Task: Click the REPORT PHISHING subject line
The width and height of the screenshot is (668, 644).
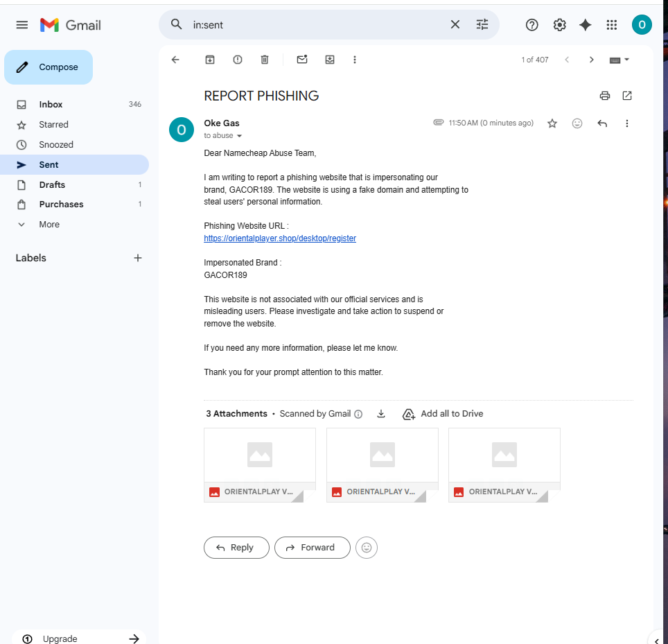Action: (261, 96)
